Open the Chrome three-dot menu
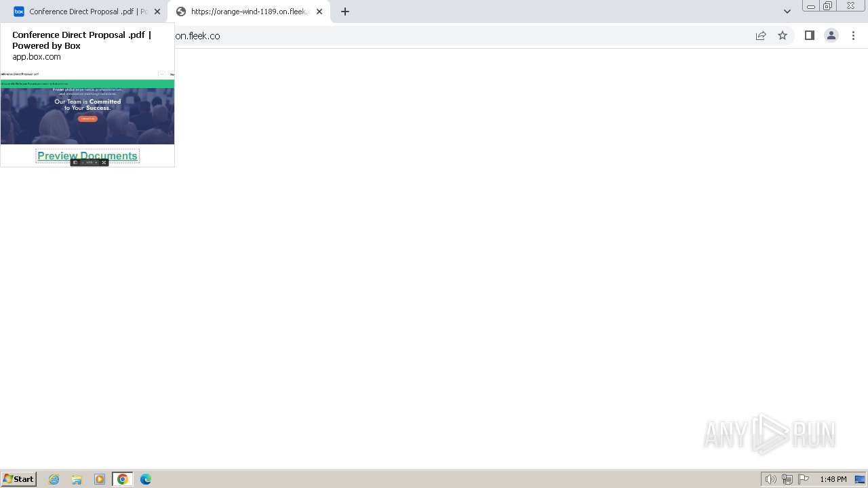The width and height of the screenshot is (868, 488). click(x=854, y=36)
